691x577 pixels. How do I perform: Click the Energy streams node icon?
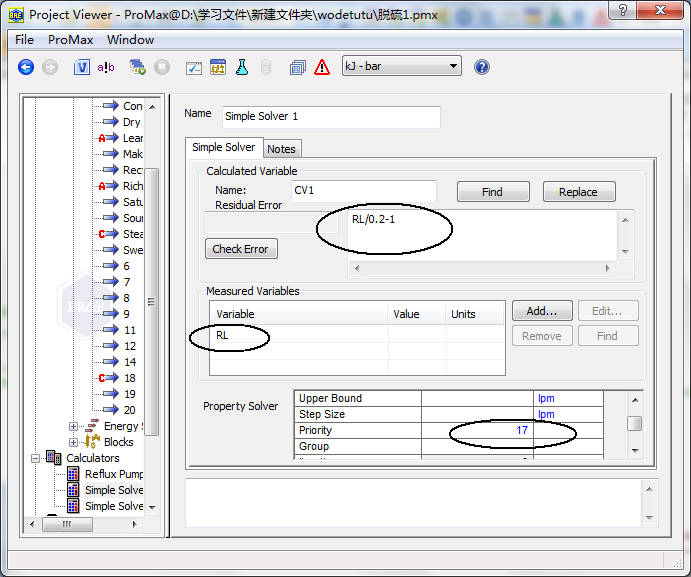click(x=92, y=426)
